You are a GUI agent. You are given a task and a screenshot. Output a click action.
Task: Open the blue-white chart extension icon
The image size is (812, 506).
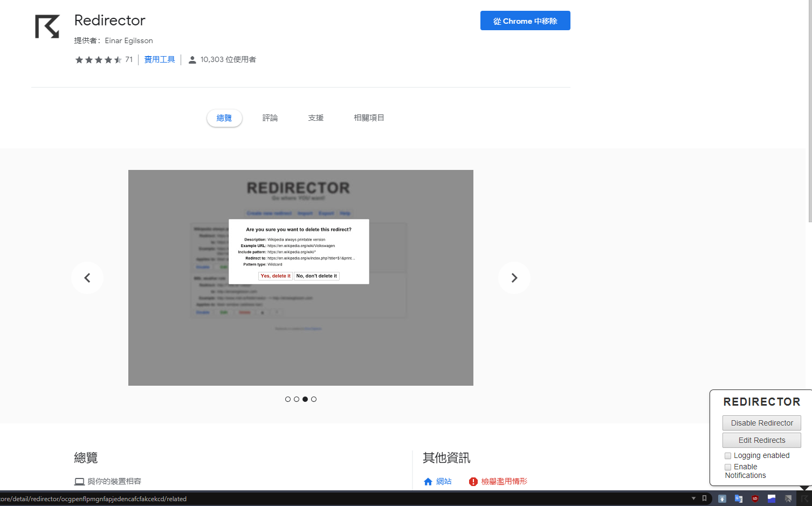click(x=772, y=499)
